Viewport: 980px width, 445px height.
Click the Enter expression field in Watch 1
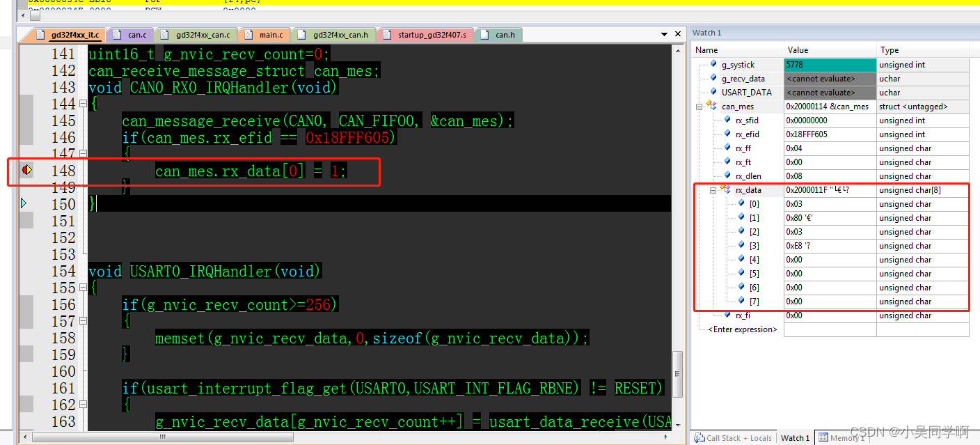pyautogui.click(x=743, y=329)
